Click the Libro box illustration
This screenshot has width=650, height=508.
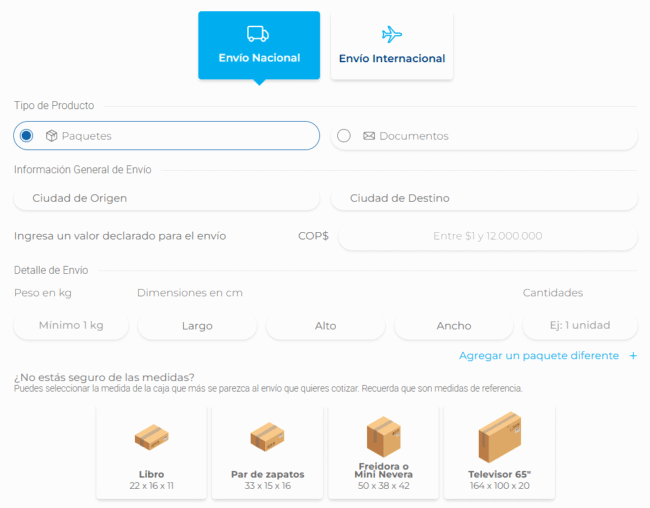151,437
